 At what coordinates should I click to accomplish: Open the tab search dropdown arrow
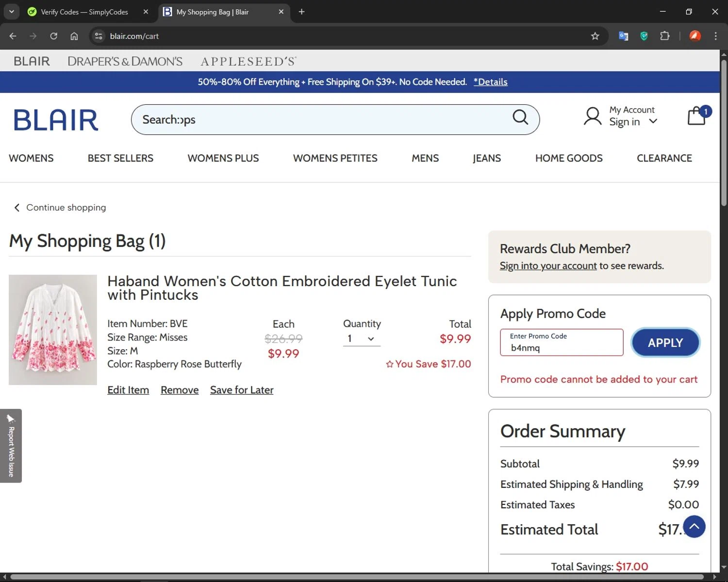[11, 12]
